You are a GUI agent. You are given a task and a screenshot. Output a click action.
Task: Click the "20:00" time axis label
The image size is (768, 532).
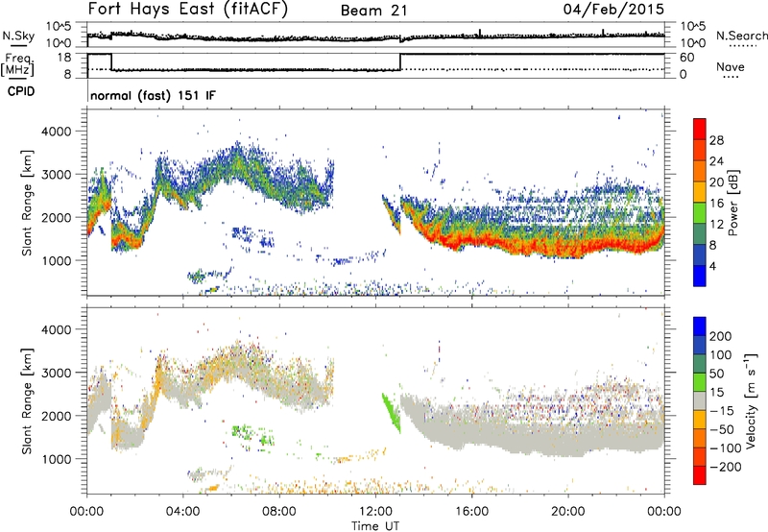[568, 512]
